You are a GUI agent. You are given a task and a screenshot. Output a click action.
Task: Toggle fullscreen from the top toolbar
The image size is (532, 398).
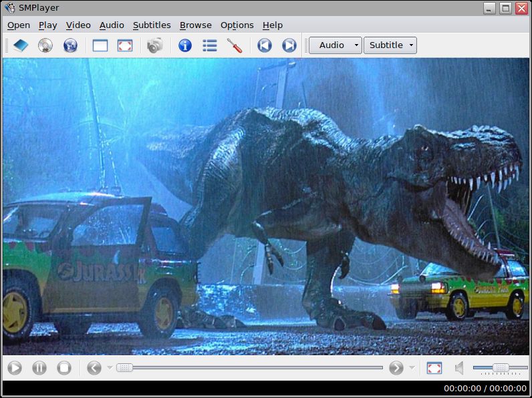125,45
